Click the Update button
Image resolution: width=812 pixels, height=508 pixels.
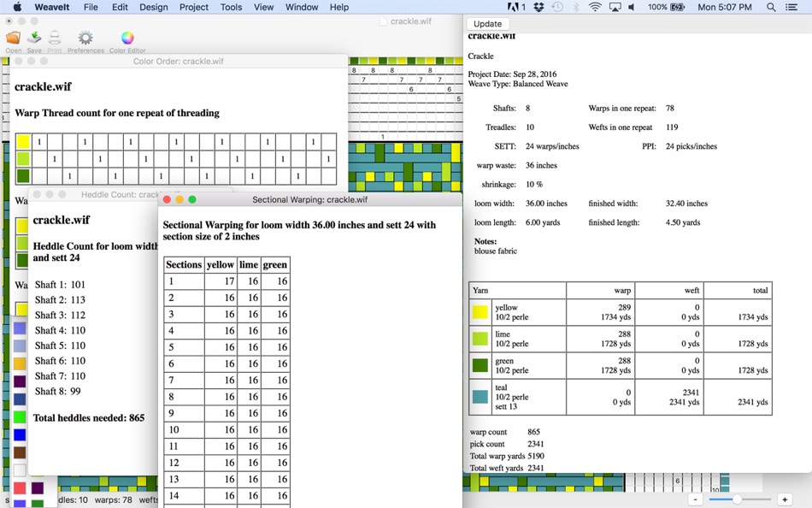(487, 23)
